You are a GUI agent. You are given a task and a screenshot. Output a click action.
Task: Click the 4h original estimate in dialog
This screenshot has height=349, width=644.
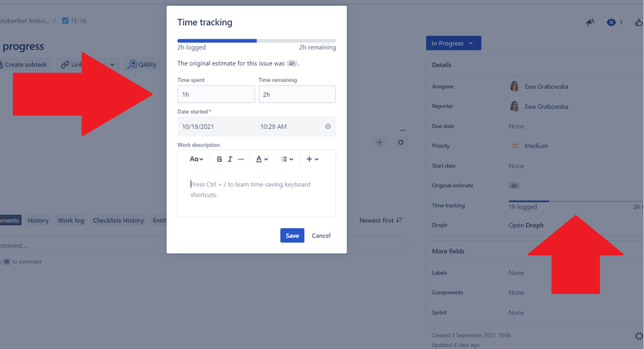tap(291, 64)
